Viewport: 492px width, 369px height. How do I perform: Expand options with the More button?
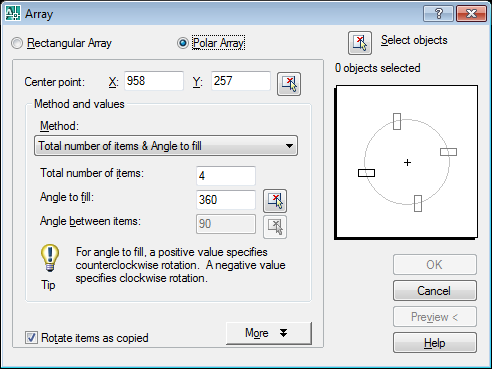(269, 333)
